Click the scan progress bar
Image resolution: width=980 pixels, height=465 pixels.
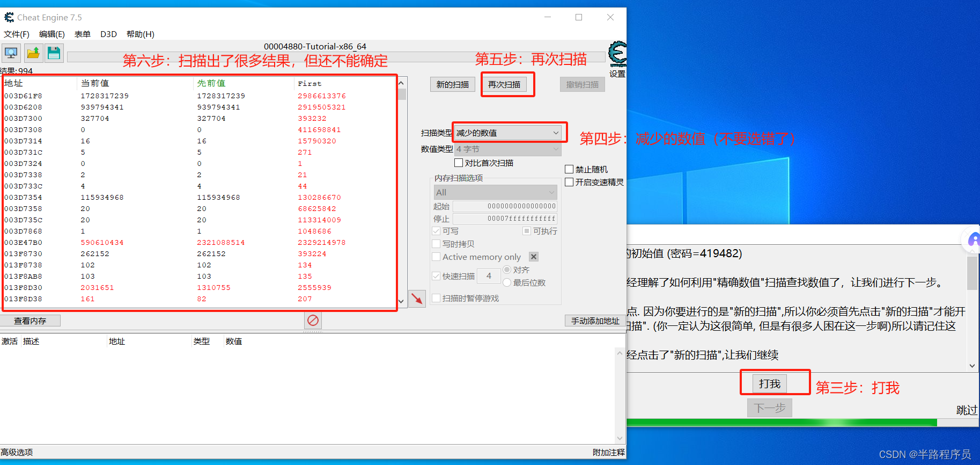pos(337,57)
